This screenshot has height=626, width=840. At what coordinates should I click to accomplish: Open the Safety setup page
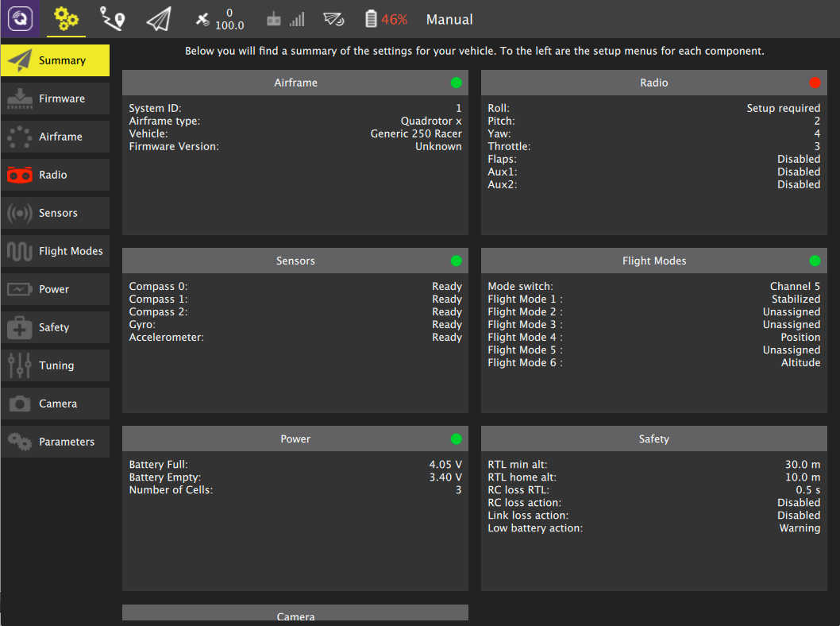(55, 327)
